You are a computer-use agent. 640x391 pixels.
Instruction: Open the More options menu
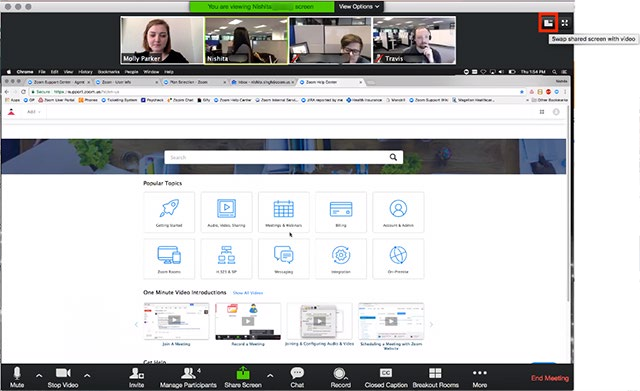[x=480, y=377]
